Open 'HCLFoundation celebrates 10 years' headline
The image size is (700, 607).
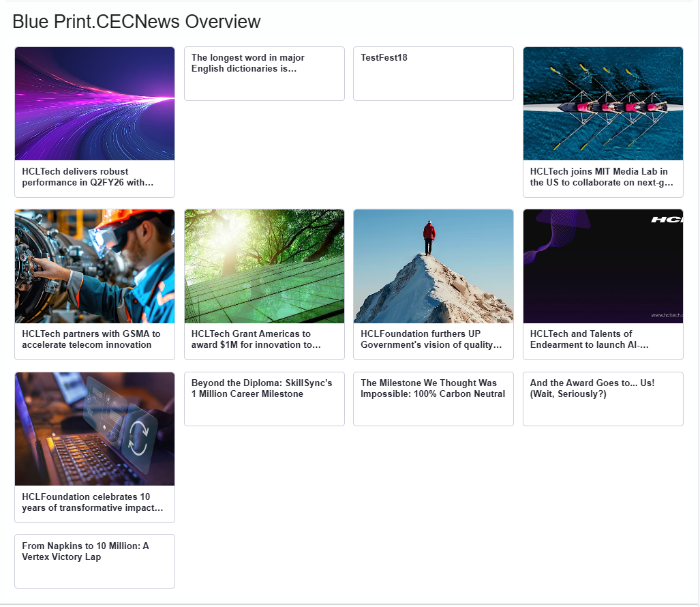tap(93, 502)
